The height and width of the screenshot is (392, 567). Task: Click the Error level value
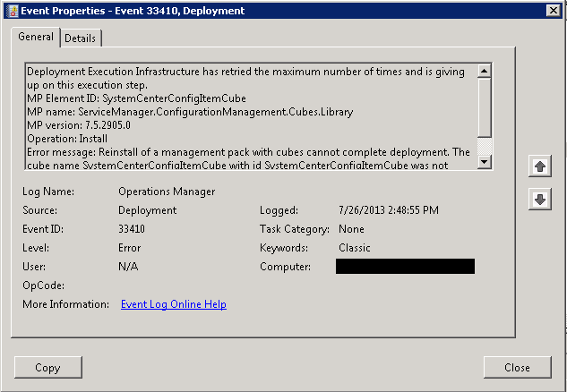[130, 248]
